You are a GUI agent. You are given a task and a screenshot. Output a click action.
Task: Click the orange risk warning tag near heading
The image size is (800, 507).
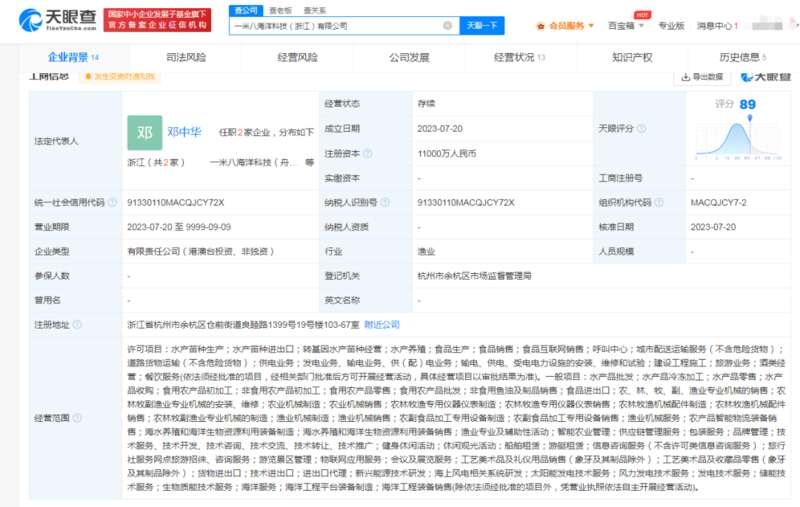coord(120,77)
